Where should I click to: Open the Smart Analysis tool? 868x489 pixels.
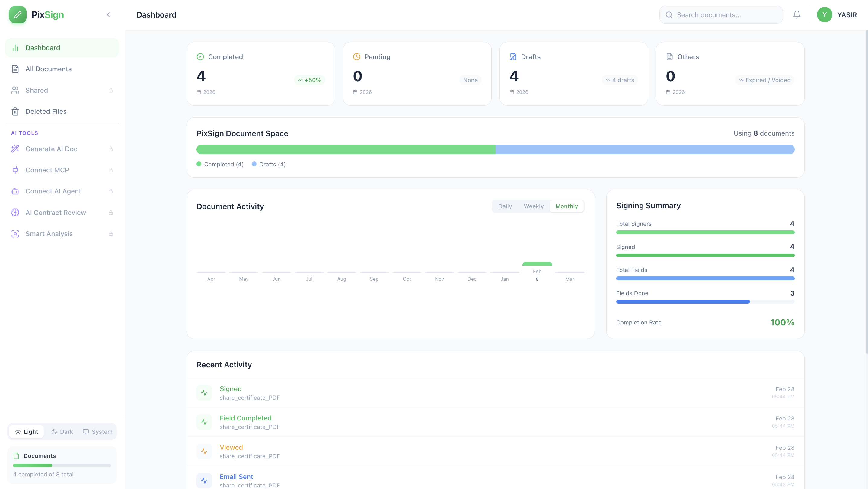click(49, 234)
